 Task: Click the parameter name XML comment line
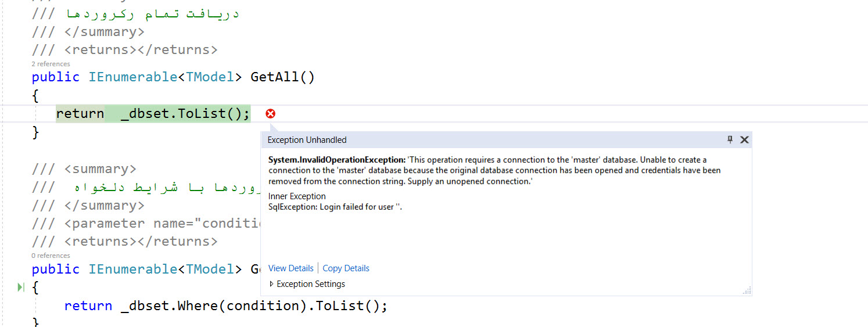tap(145, 224)
